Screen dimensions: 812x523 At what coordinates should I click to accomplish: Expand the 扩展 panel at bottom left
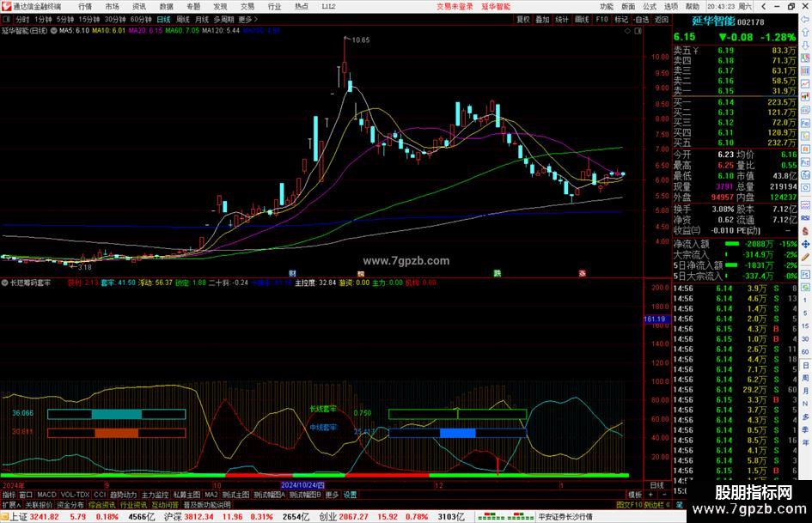(11, 505)
